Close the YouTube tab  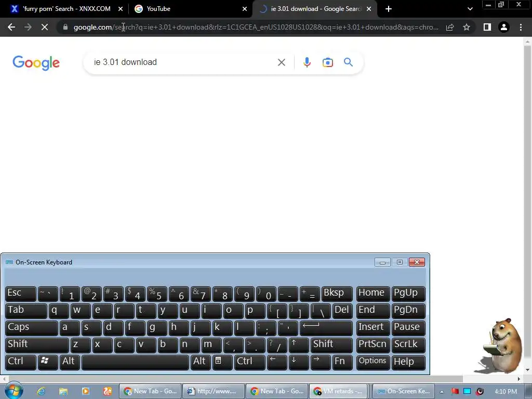click(x=245, y=9)
